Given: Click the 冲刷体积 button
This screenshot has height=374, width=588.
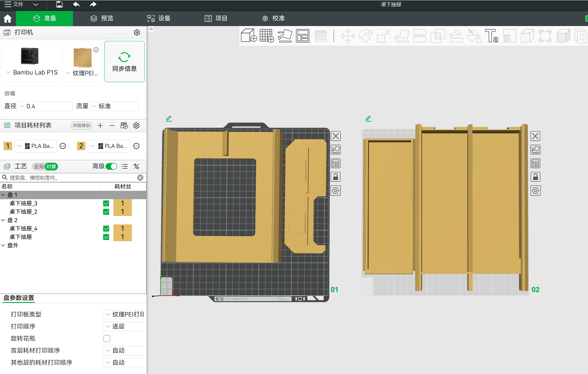Looking at the screenshot, I should pos(81,126).
